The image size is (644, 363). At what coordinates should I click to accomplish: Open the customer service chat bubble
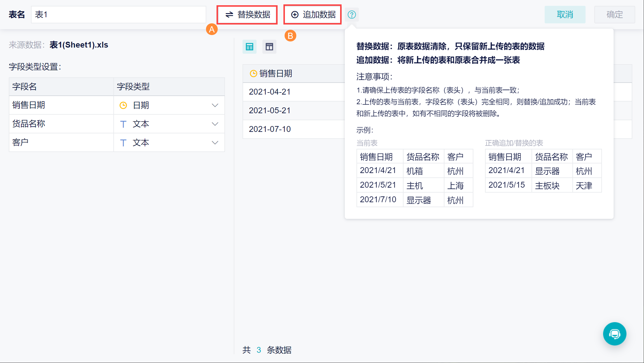(x=614, y=334)
